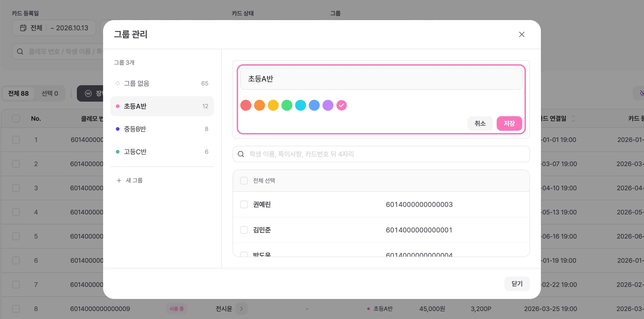Image resolution: width=644 pixels, height=319 pixels.
Task: Tick the checkbox in table row 8
Action: (16, 309)
